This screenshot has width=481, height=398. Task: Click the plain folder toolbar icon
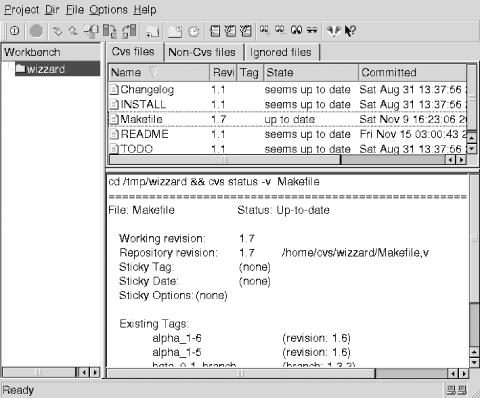[175, 32]
